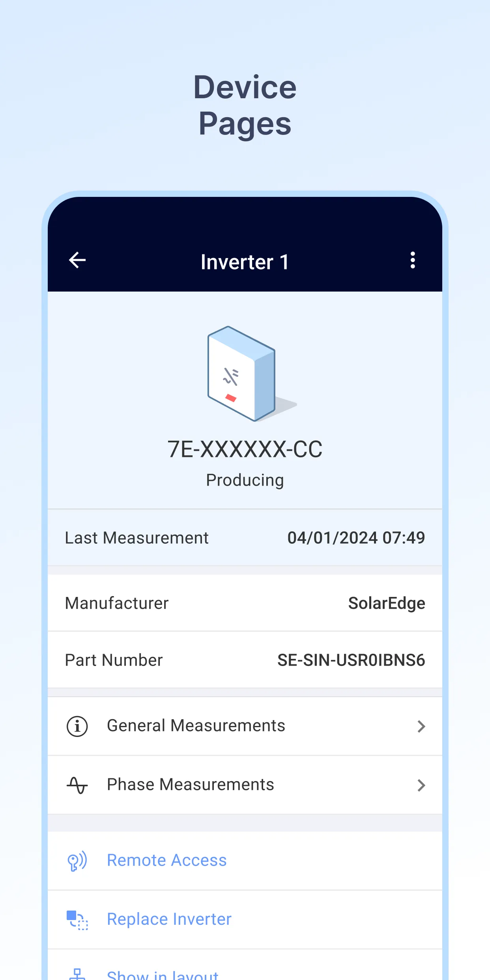Image resolution: width=490 pixels, height=980 pixels.
Task: Select the SolarEdge manufacturer value
Action: point(387,603)
